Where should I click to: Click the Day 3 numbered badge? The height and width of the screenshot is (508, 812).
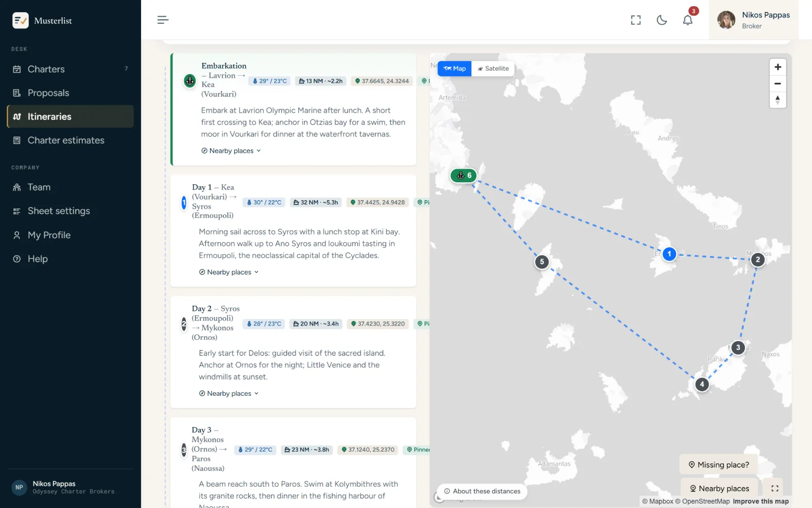pos(184,450)
